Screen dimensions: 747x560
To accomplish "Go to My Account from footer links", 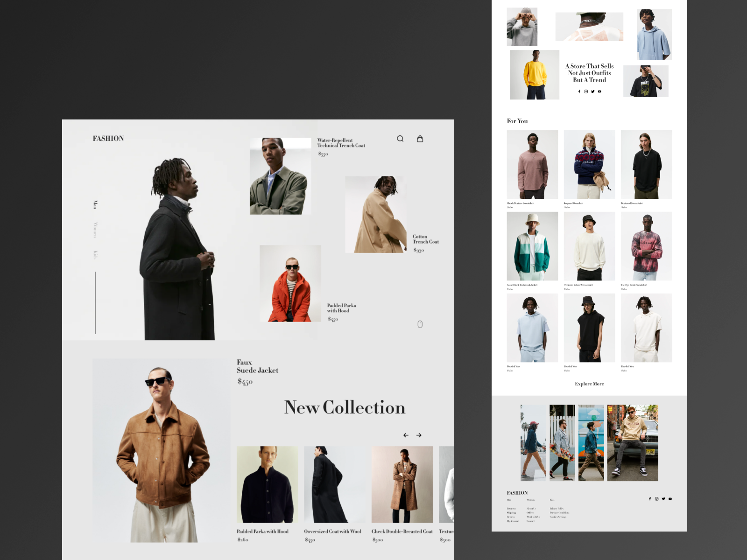I will tap(513, 521).
